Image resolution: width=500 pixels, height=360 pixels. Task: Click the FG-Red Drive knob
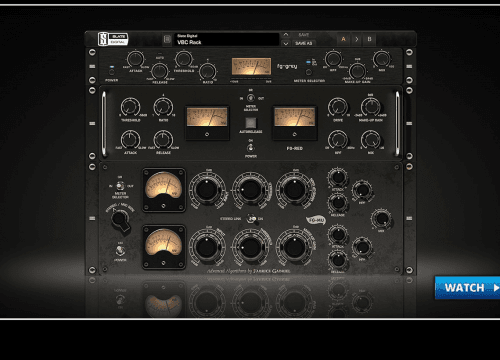coord(338,107)
